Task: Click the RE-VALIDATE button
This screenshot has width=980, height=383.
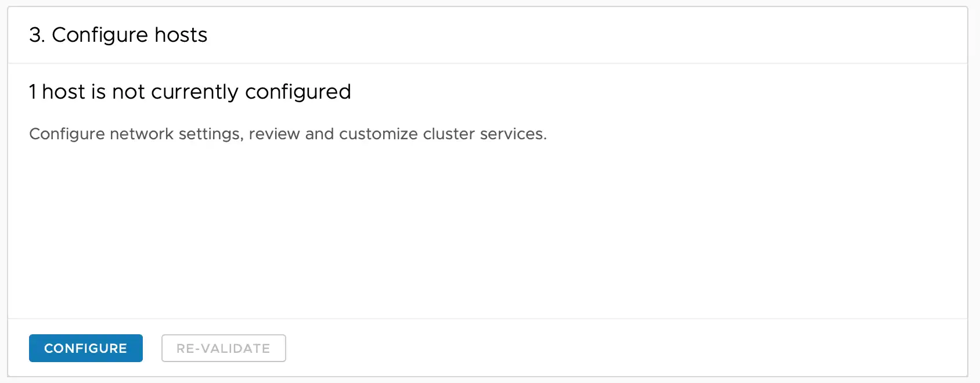Action: [224, 348]
